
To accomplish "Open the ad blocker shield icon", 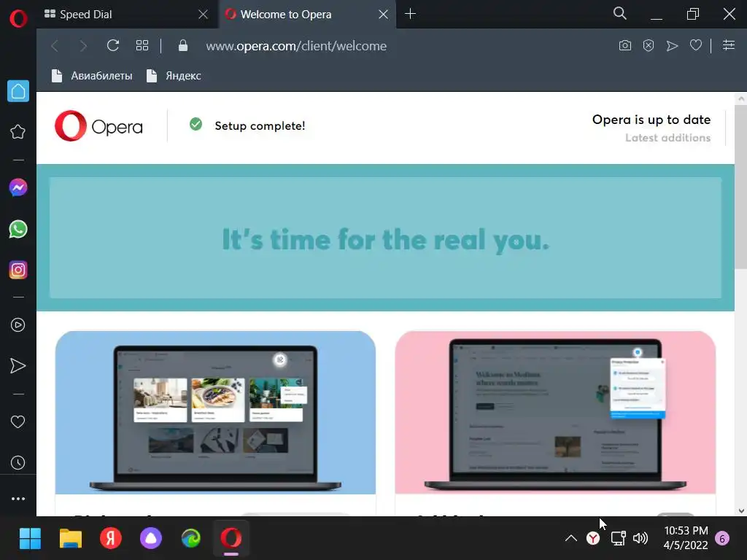I will click(649, 46).
